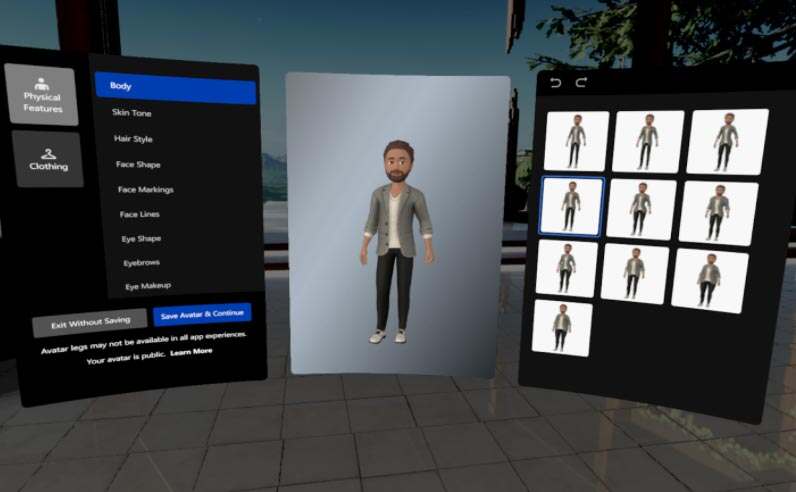The image size is (796, 492).
Task: Select the highlighted body thumbnail in second row
Action: click(x=571, y=206)
